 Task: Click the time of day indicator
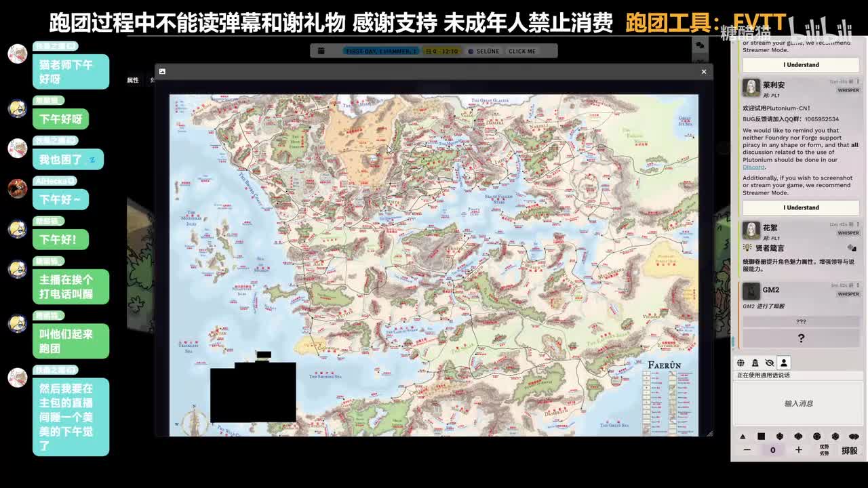[441, 51]
